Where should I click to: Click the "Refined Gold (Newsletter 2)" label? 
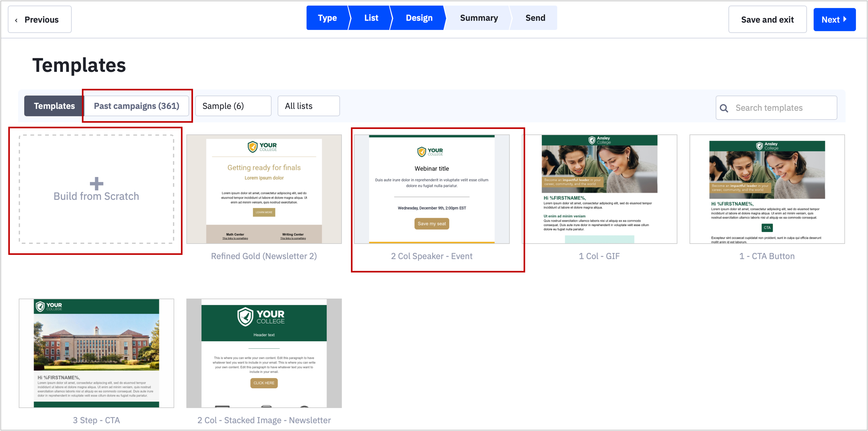coord(264,256)
